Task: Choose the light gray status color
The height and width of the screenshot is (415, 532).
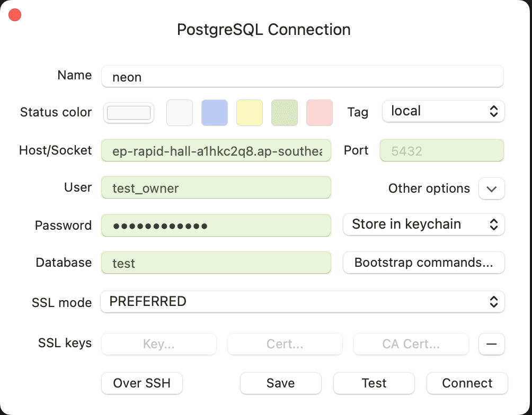Action: [180, 113]
